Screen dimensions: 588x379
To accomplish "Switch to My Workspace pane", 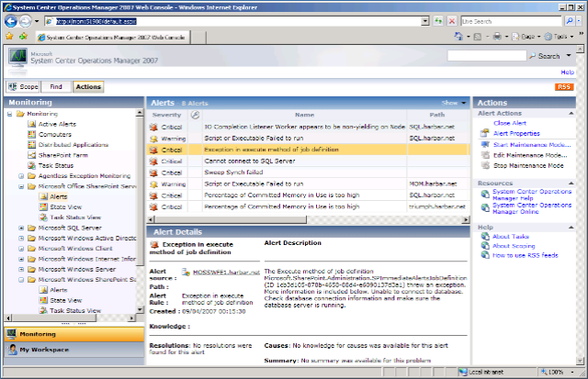I will click(73, 350).
